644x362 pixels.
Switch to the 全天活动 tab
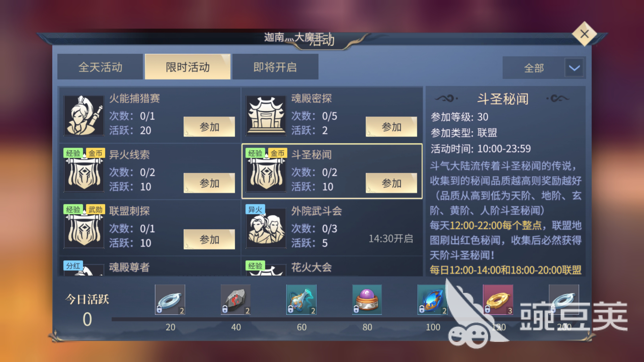click(100, 67)
